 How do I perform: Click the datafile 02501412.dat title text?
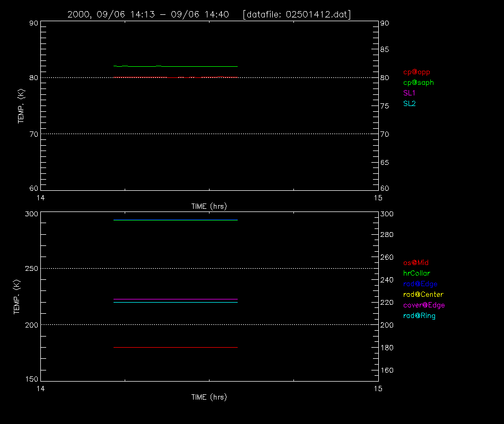click(x=297, y=15)
